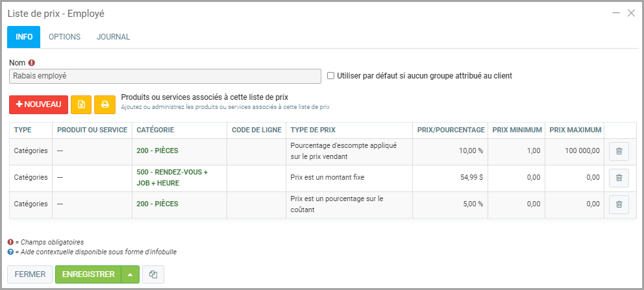Image resolution: width=644 pixels, height=290 pixels.
Task: Delete the 10,00 % discount row
Action: point(619,151)
